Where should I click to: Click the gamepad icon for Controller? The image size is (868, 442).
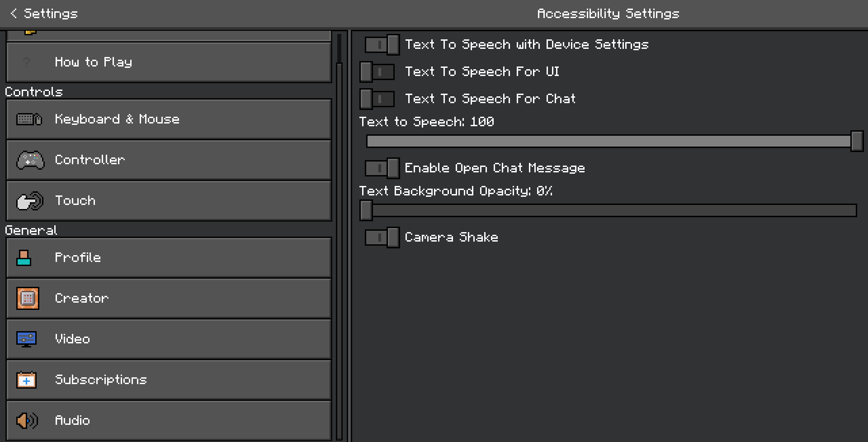[x=30, y=160]
